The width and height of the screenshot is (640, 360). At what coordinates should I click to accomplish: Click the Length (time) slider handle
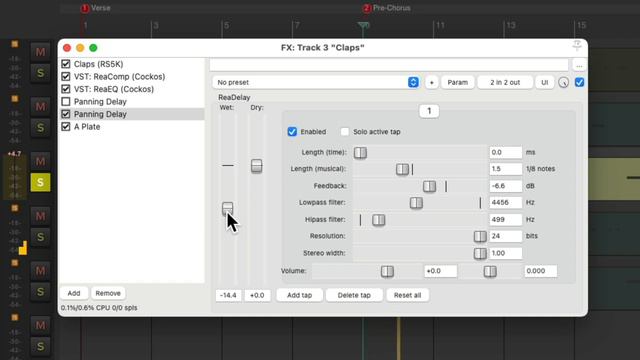coord(360,153)
